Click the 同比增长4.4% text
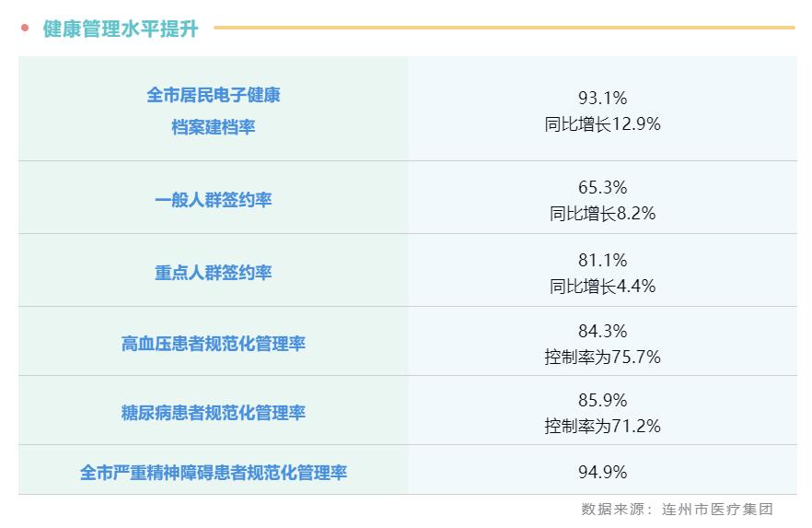 602,287
